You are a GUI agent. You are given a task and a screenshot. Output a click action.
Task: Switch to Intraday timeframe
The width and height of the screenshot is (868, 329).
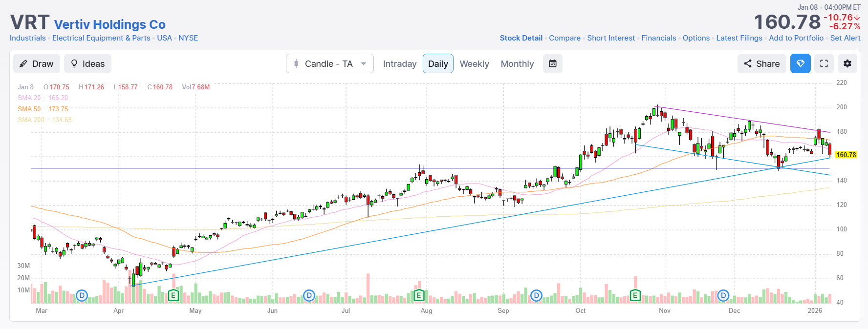pos(399,64)
